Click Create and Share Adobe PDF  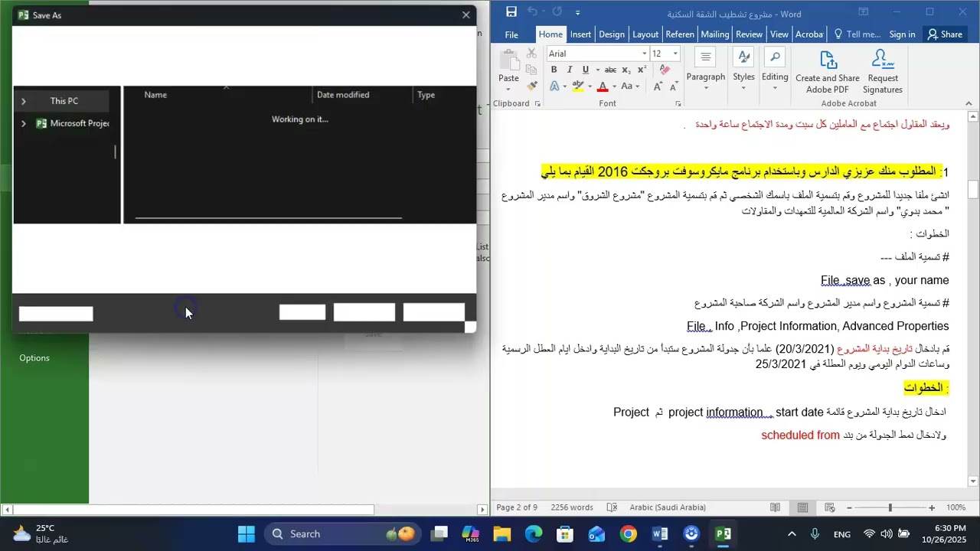(828, 73)
